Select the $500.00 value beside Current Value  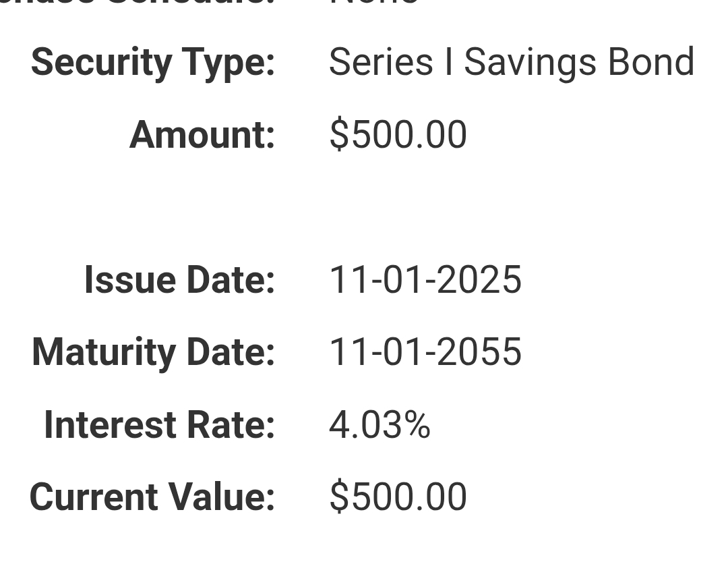398,497
